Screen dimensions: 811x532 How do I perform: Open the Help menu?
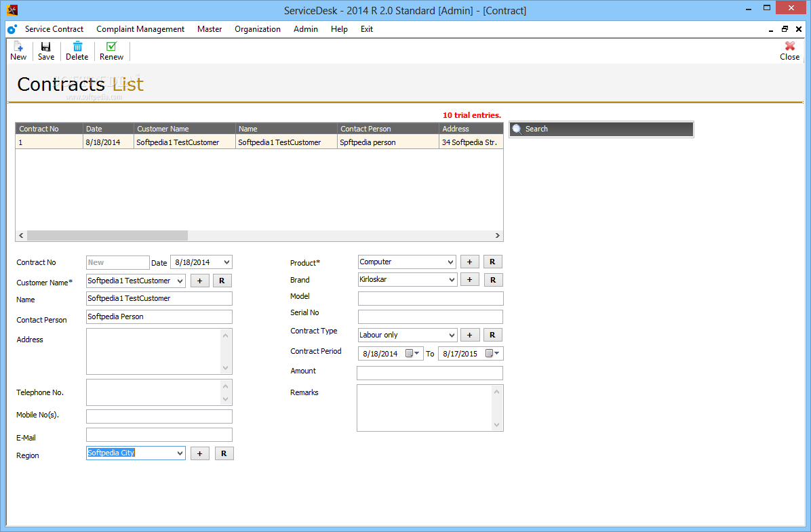pos(339,29)
